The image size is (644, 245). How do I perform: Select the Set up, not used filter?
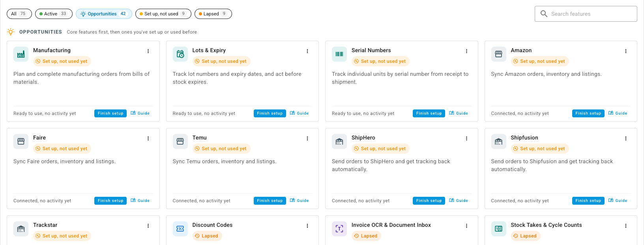(163, 14)
